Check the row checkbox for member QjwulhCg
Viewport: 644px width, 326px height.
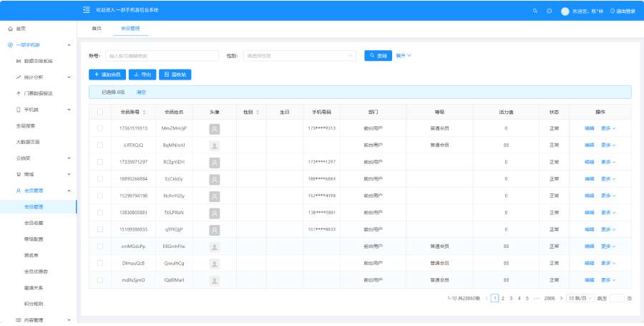[x=100, y=263]
